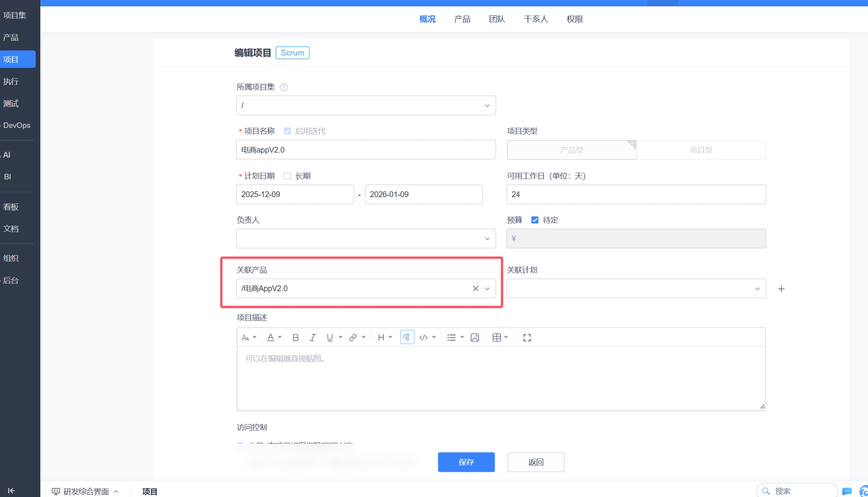This screenshot has height=497, width=868.
Task: Click the insert image icon in editor
Action: 475,337
